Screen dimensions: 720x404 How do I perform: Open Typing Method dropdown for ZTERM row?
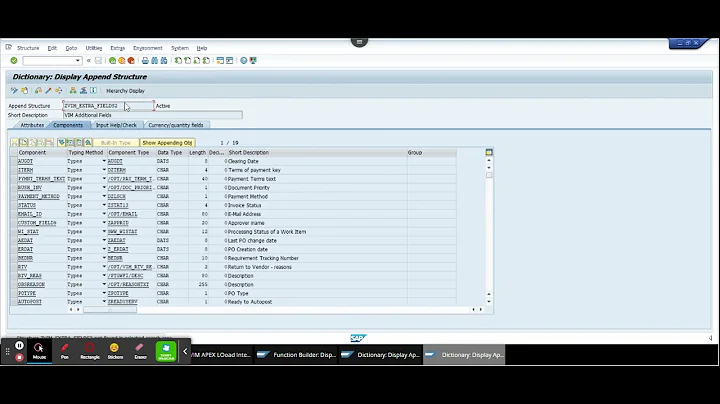pos(104,170)
